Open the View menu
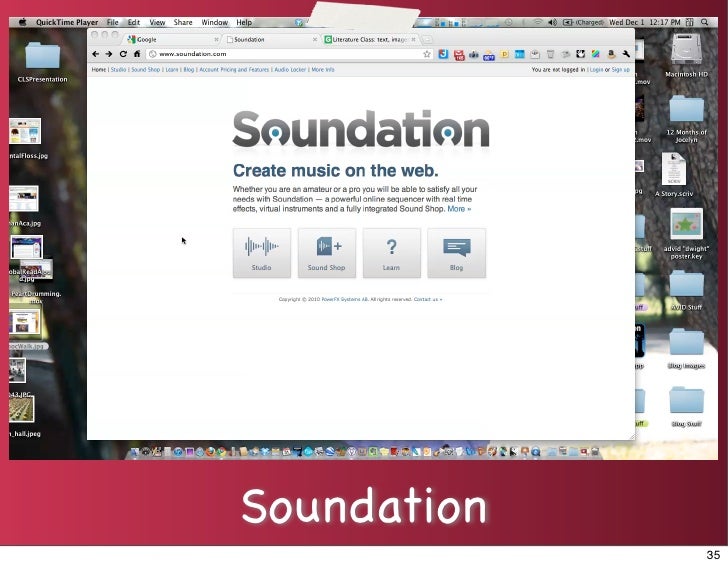This screenshot has width=728, height=566. tap(157, 22)
